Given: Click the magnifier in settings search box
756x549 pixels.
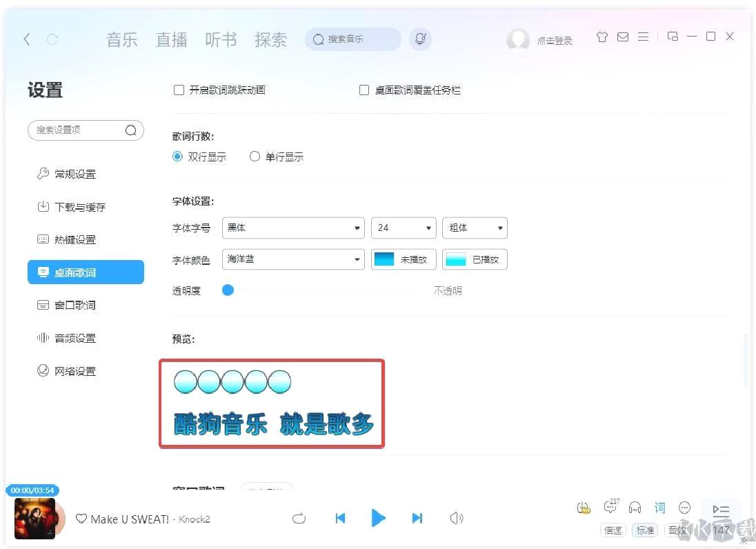Looking at the screenshot, I should coord(130,130).
